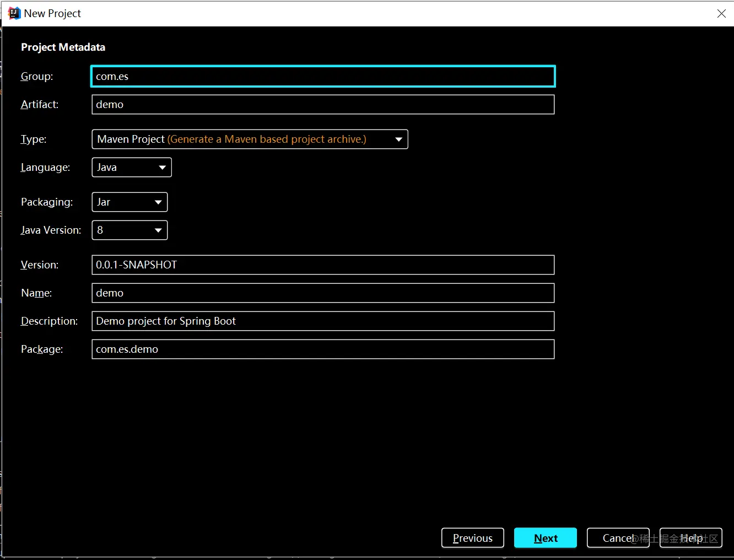Click the Packaging label
This screenshot has height=560, width=734.
[x=47, y=202]
